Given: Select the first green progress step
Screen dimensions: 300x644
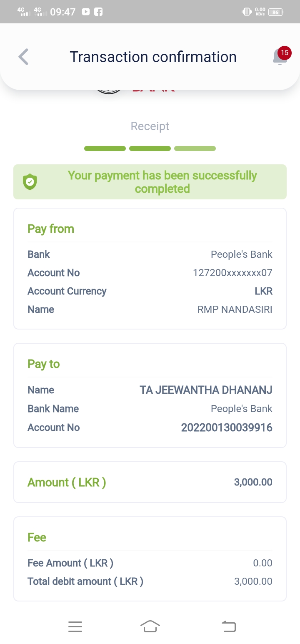Looking at the screenshot, I should (x=105, y=148).
